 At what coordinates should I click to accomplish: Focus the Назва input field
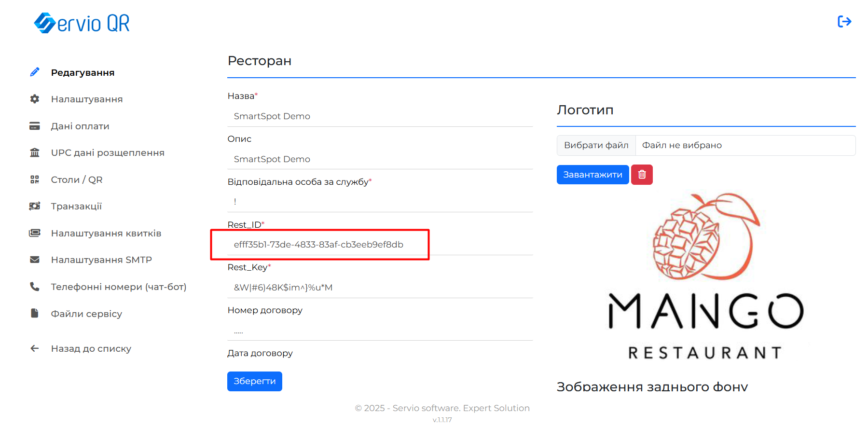tap(380, 116)
